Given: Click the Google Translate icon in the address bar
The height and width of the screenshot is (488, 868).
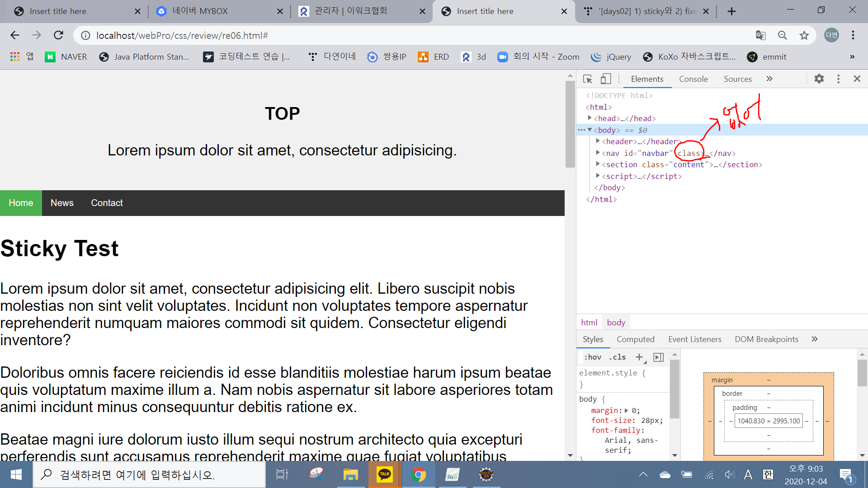Looking at the screenshot, I should tap(760, 35).
